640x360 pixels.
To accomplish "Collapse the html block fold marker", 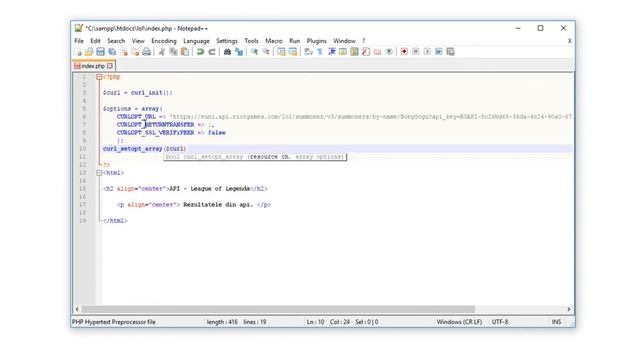I will coord(99,173).
